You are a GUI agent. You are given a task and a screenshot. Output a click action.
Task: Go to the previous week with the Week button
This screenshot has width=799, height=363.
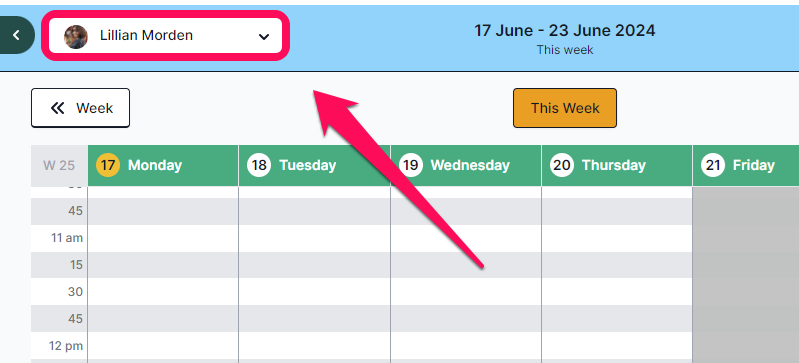point(81,108)
